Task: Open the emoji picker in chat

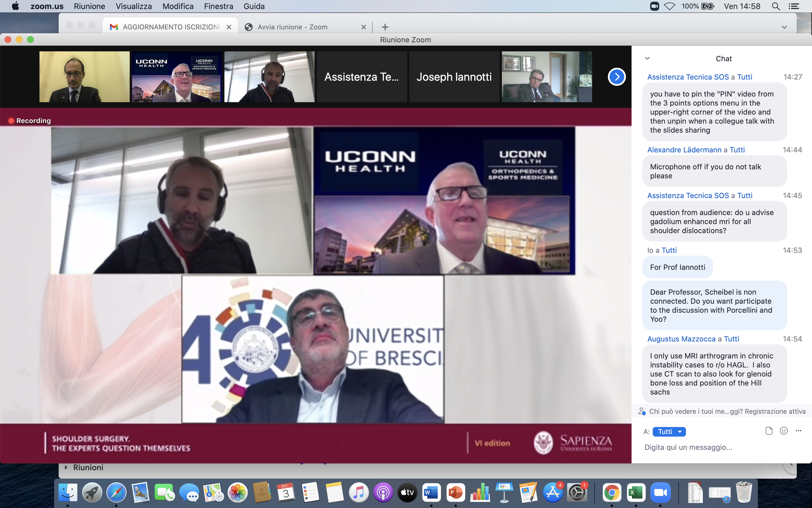Action: click(784, 431)
